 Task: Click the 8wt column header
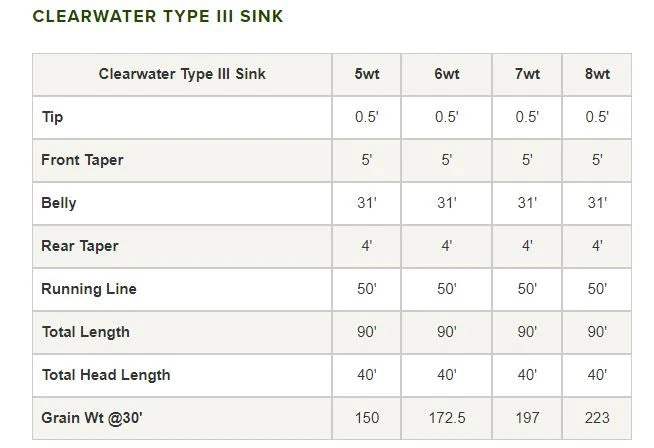coord(597,74)
